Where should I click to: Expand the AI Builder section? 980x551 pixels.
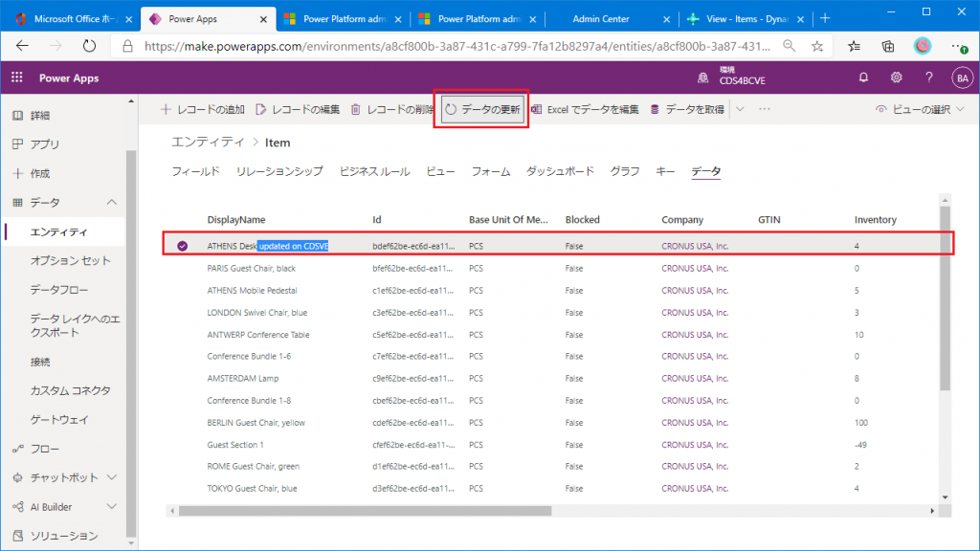pos(111,507)
